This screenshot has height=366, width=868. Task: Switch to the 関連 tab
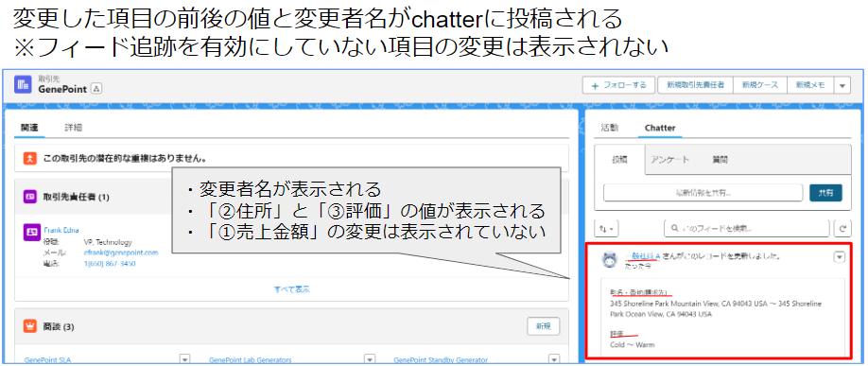click(30, 128)
